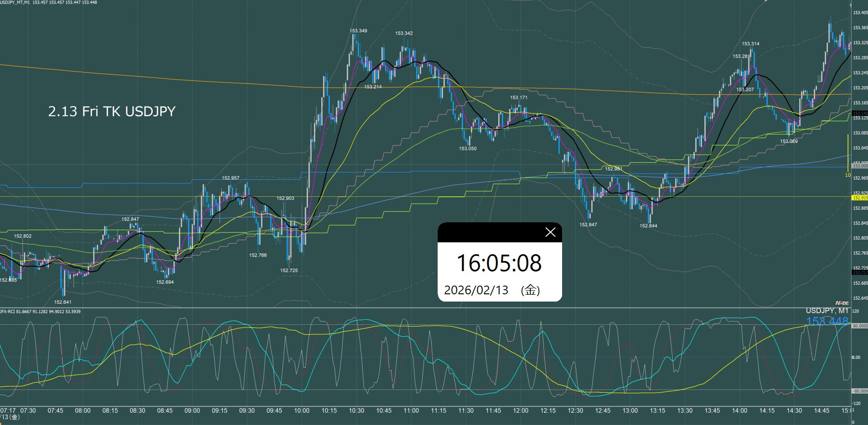Click the 152.641 low price label
The image size is (868, 425).
(x=62, y=302)
